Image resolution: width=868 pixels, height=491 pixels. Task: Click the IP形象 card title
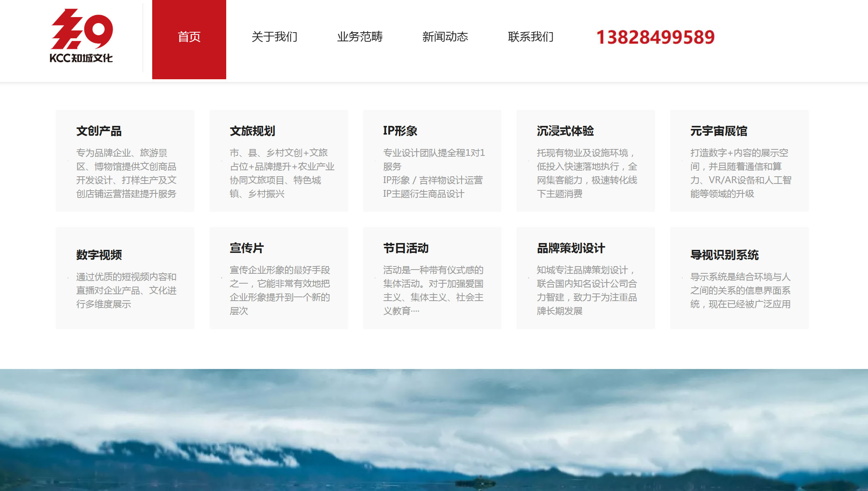click(x=400, y=131)
